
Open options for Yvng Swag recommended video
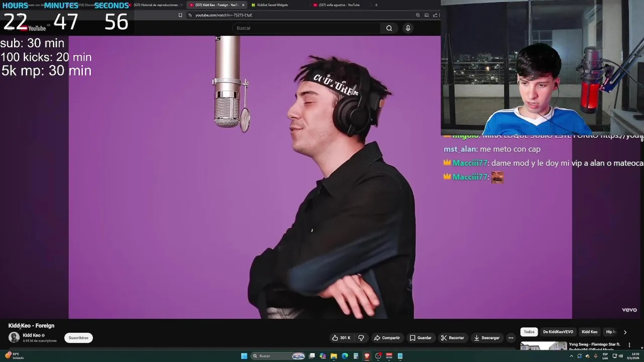pyautogui.click(x=629, y=345)
